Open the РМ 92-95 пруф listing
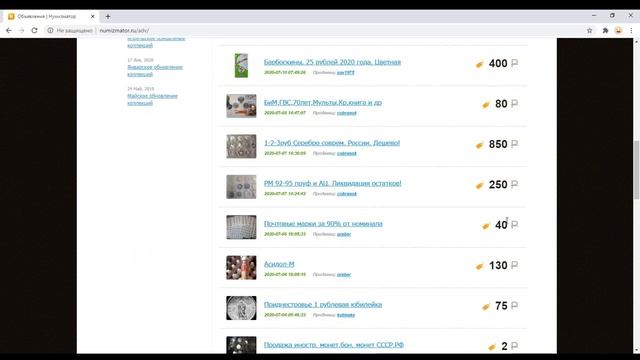 pos(333,183)
